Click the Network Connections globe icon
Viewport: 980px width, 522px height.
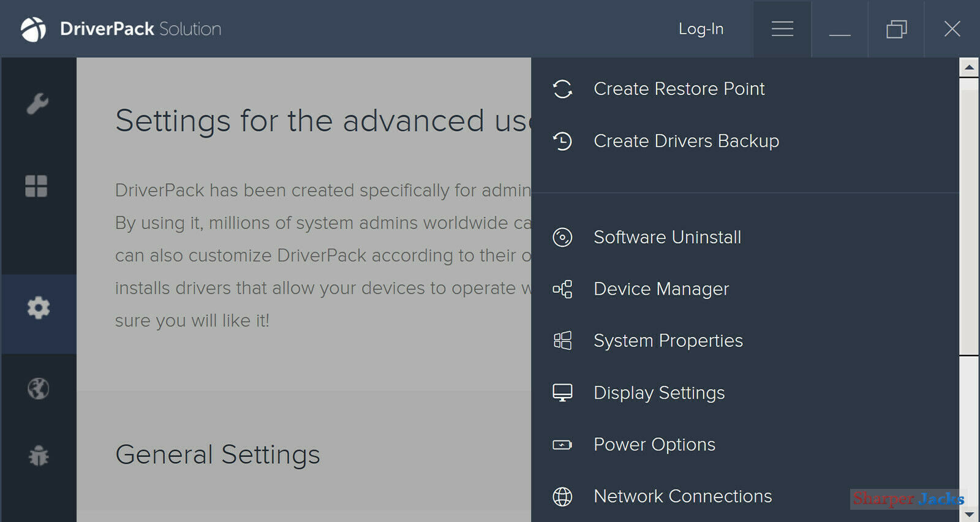pyautogui.click(x=562, y=496)
